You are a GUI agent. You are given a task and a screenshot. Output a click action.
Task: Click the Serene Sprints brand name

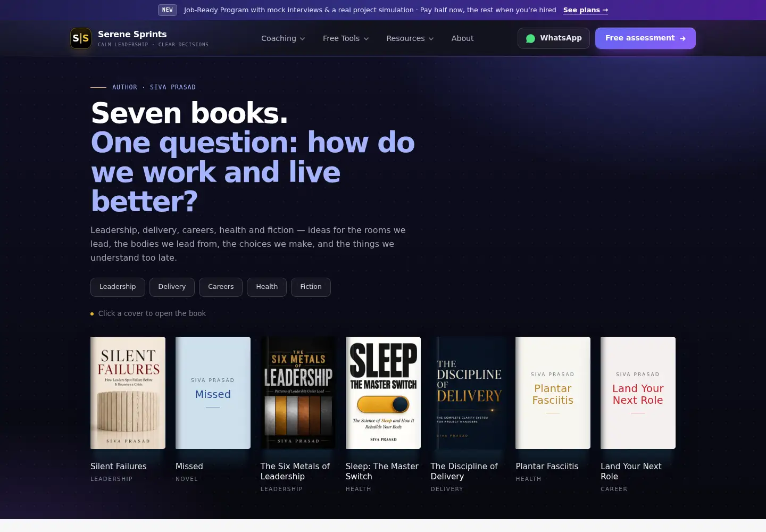click(x=132, y=34)
